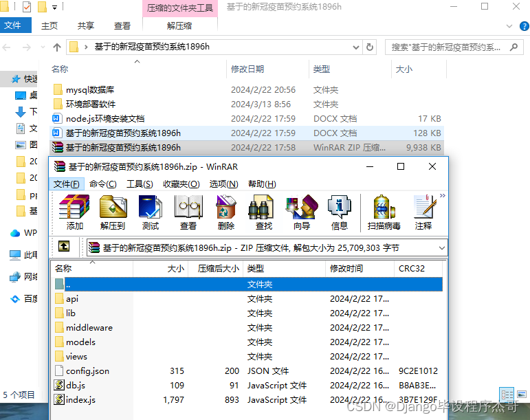Screen dimensions: 530x420
Task: Sort Explorer files by 大小 column
Action: [419, 69]
